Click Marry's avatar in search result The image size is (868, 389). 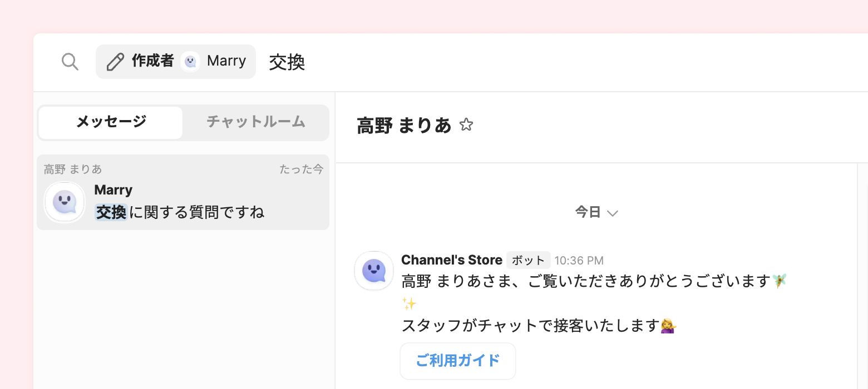point(65,202)
